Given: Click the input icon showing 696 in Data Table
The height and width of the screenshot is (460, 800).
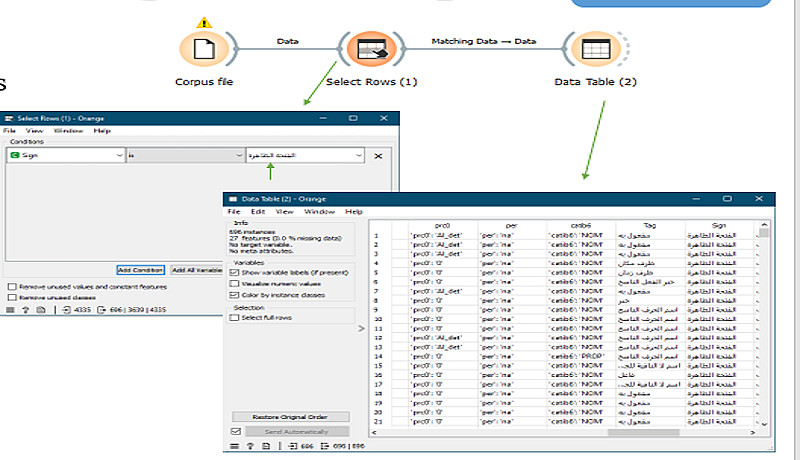Looking at the screenshot, I should pyautogui.click(x=293, y=446).
